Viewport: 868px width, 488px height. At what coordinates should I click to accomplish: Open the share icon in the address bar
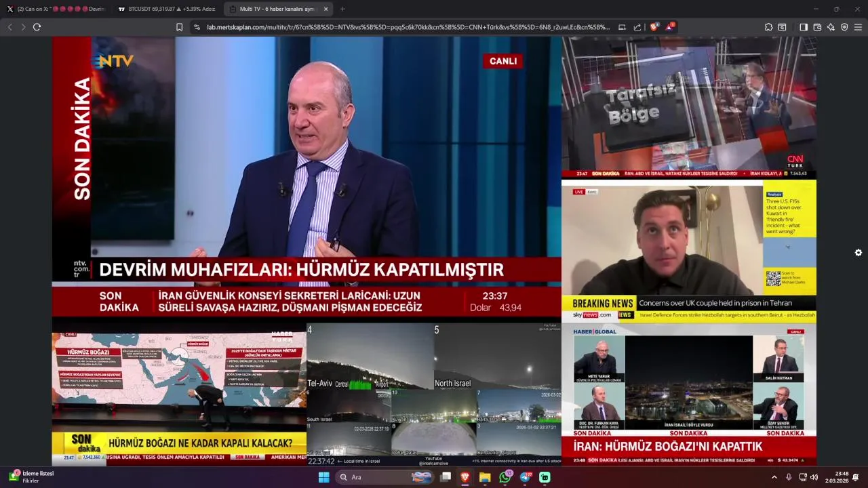coord(637,27)
